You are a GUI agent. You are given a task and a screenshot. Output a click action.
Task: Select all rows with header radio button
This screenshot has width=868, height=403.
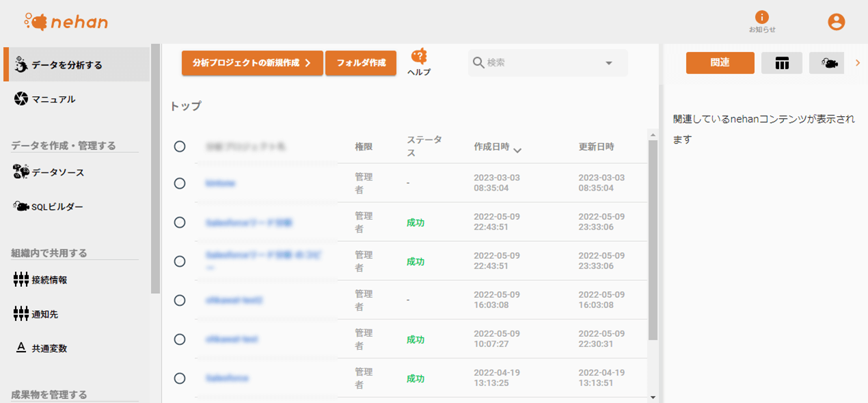180,146
